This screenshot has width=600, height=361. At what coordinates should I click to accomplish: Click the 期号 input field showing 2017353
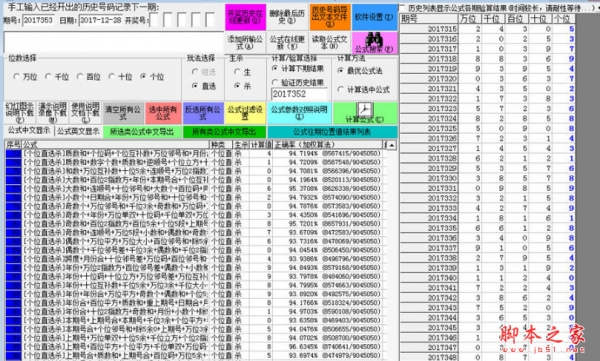click(38, 20)
